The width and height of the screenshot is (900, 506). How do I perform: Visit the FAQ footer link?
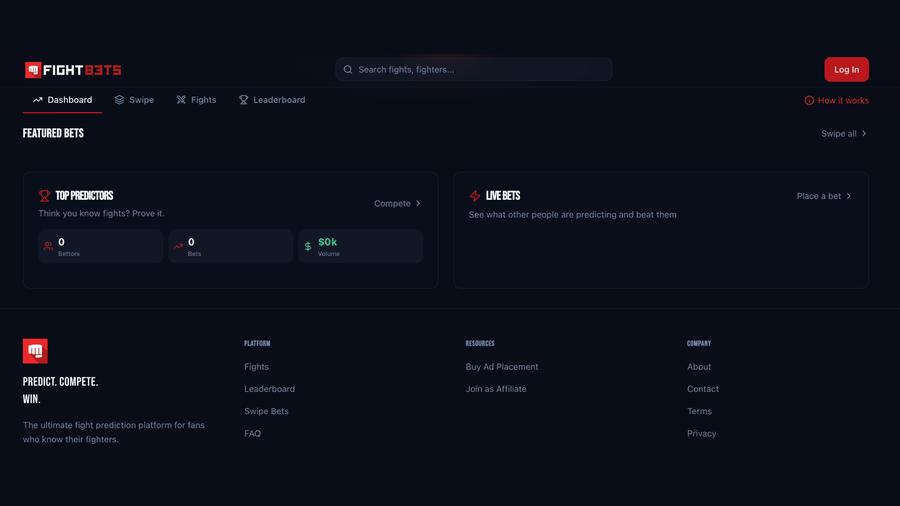[x=252, y=434]
